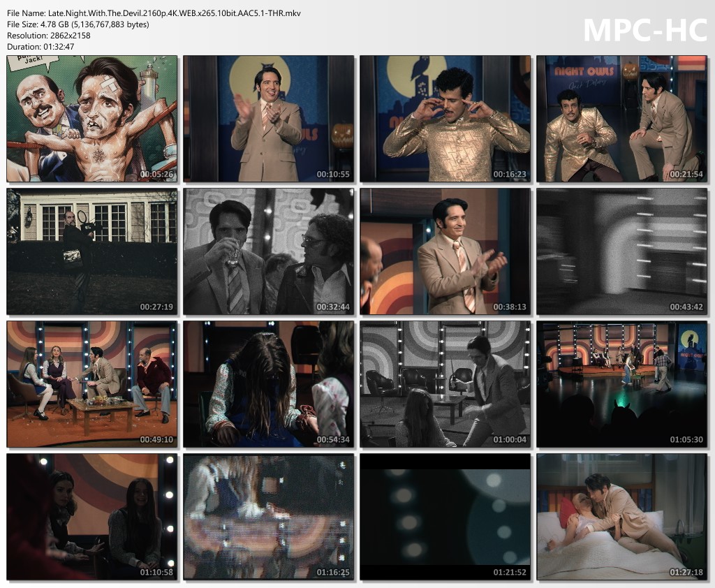The image size is (715, 588).
Task: Click the Duration 01:32:47 line
Action: point(40,47)
